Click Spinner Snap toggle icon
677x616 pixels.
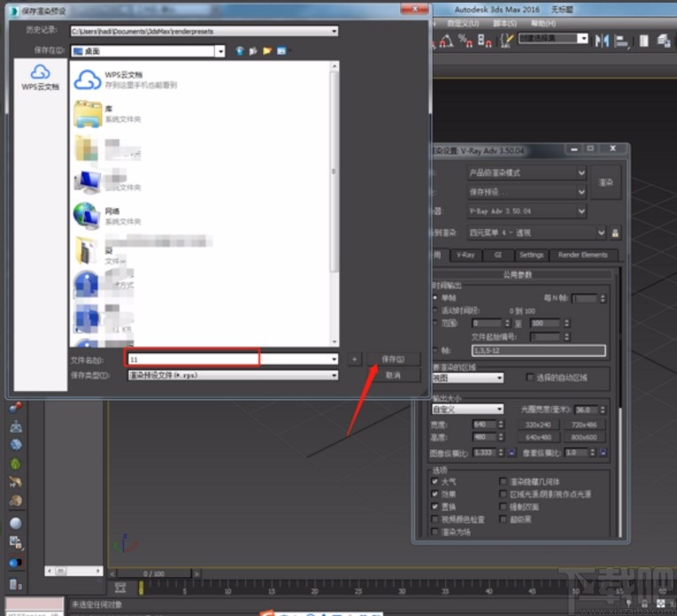point(484,41)
